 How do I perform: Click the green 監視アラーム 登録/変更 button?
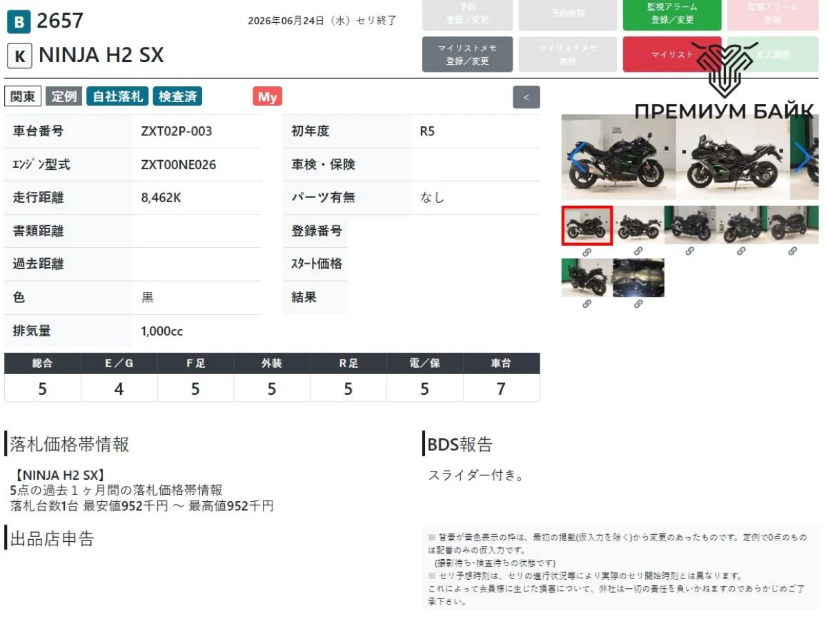672,13
